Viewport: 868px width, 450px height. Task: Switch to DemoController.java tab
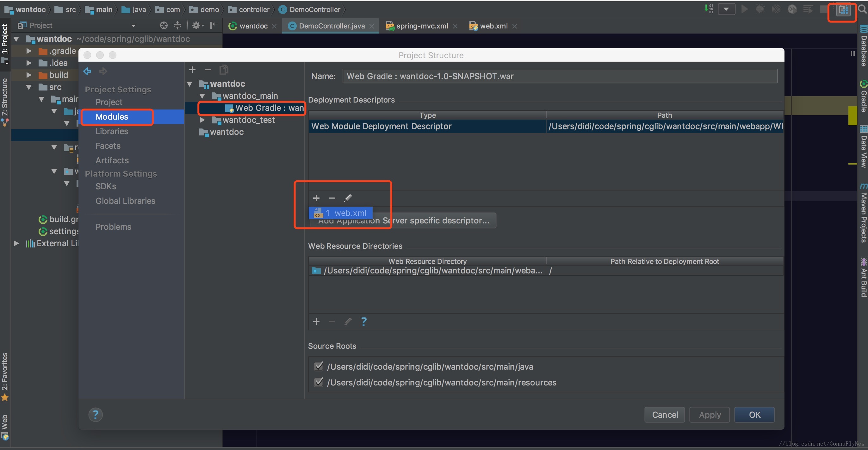331,26
